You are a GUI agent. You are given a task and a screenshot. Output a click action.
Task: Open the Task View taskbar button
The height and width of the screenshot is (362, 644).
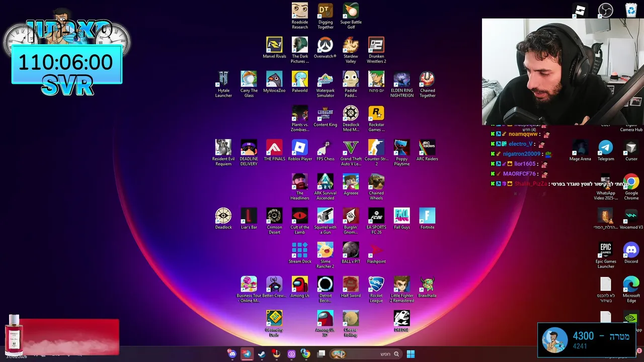321,354
